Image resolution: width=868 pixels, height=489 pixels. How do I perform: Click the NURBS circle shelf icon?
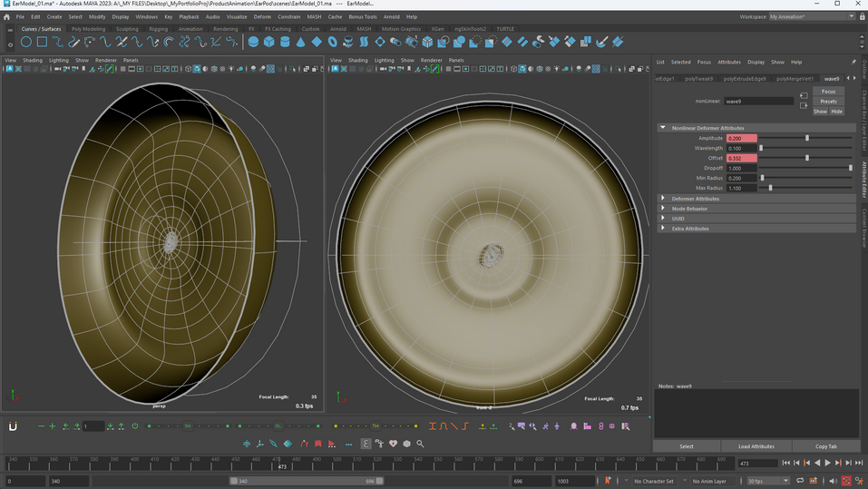[x=26, y=42]
